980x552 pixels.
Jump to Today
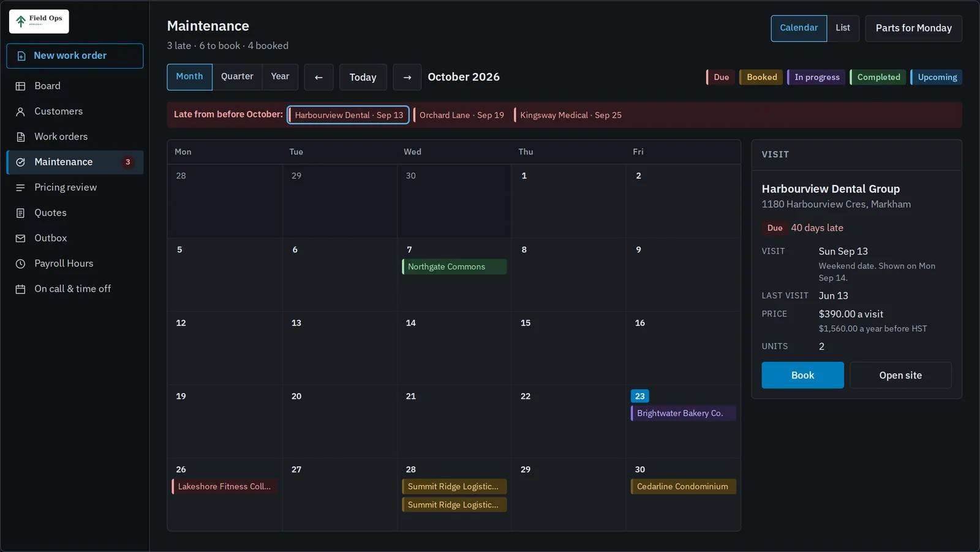point(363,77)
